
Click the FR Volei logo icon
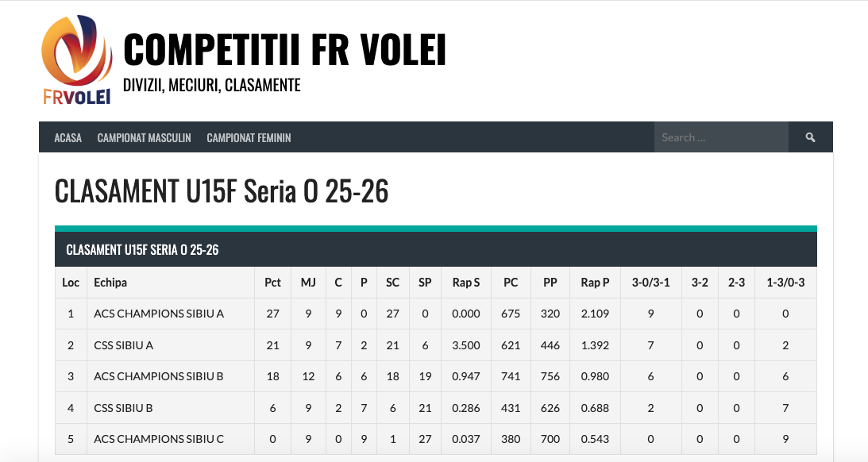click(76, 60)
